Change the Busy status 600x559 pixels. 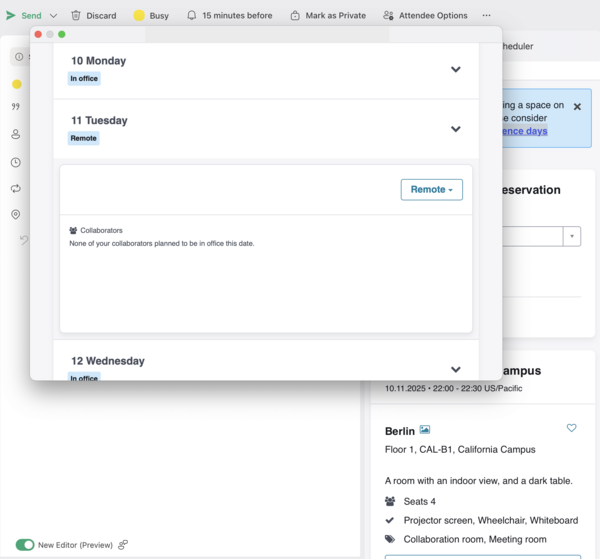coord(151,16)
